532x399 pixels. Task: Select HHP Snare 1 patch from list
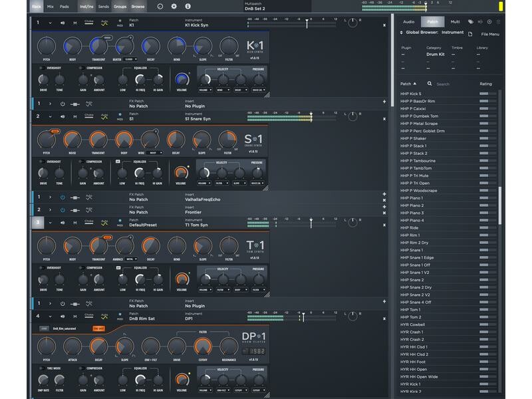click(x=412, y=250)
